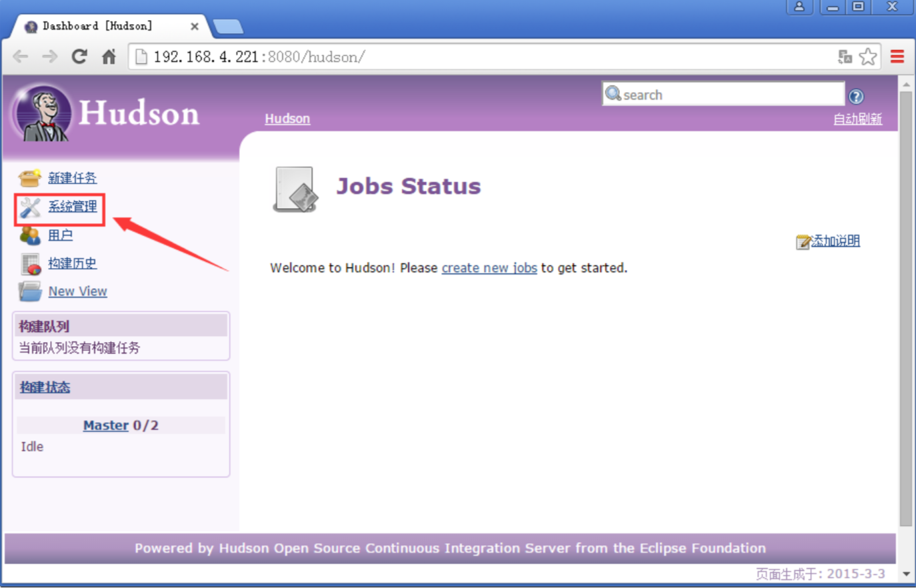Click the scrollbar down arrow
Image resolution: width=916 pixels, height=588 pixels.
tap(905, 574)
